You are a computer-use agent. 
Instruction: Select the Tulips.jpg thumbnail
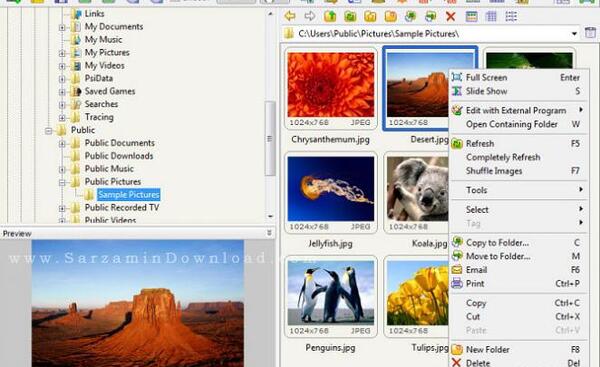pos(417,293)
